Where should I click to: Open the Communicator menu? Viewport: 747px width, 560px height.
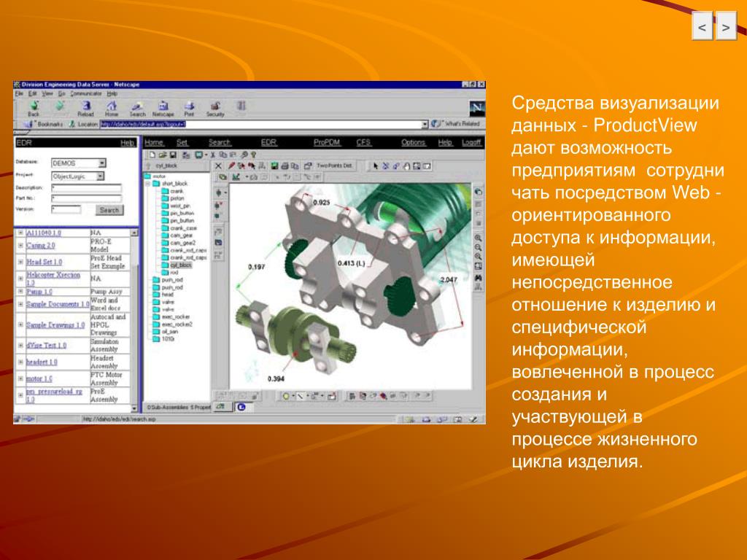pos(86,94)
